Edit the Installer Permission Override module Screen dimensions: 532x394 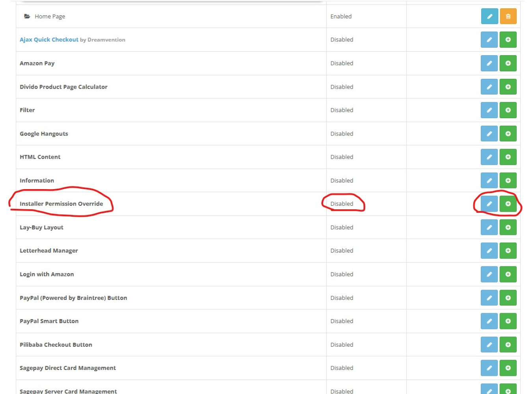coord(489,204)
